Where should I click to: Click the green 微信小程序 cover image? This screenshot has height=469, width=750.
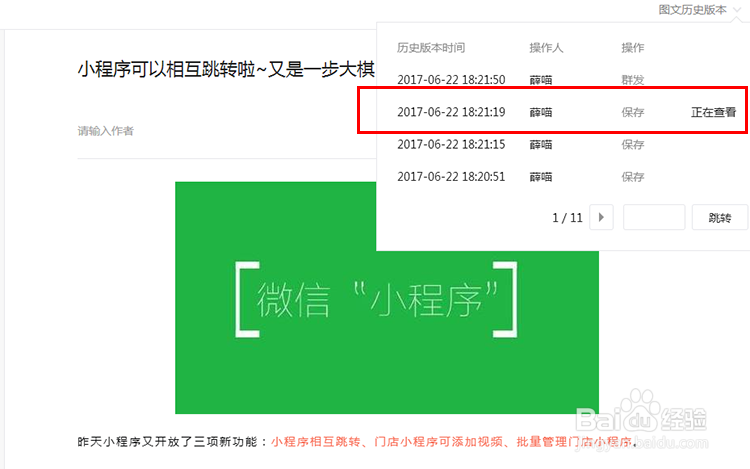click(x=386, y=297)
